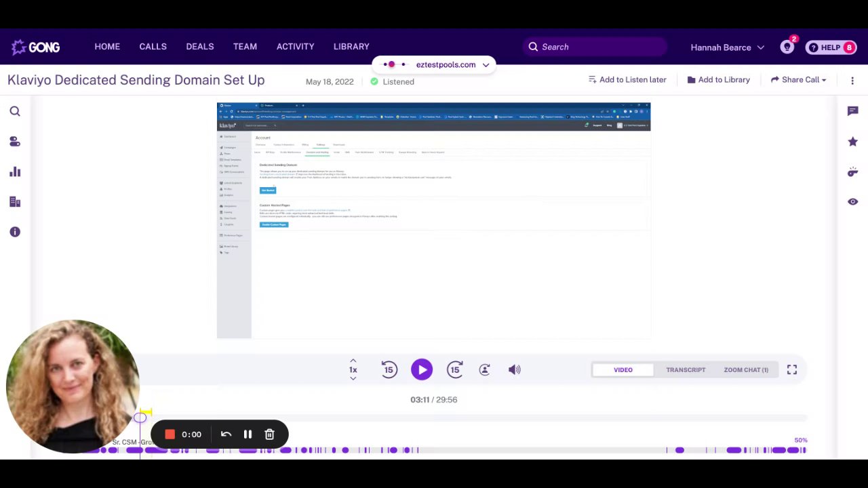
Task: Click the presenter webcam bubble
Action: click(x=73, y=386)
